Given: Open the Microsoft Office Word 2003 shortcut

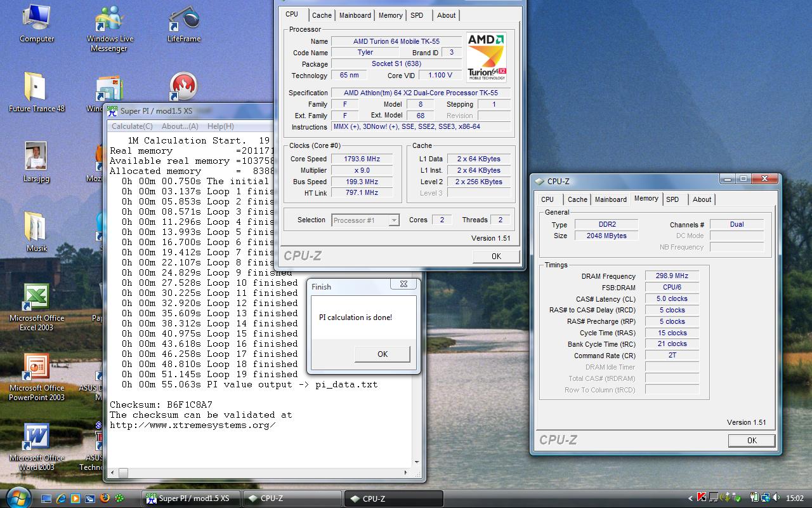Looking at the screenshot, I should click(x=36, y=447).
